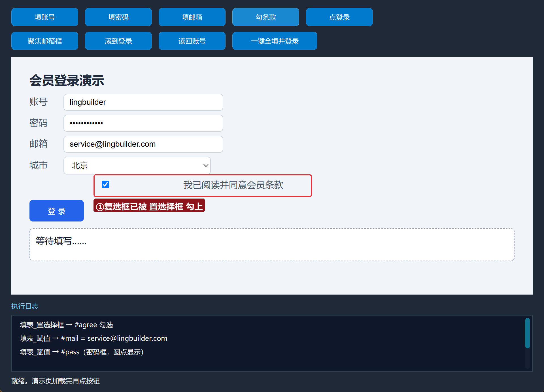Click the 会员登录演示 page title
The width and height of the screenshot is (544, 392).
67,80
